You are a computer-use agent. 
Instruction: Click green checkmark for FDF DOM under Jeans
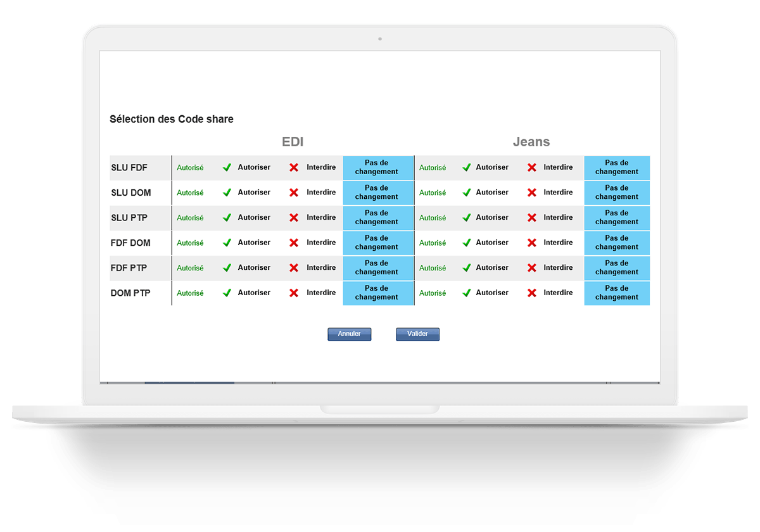pyautogui.click(x=467, y=243)
